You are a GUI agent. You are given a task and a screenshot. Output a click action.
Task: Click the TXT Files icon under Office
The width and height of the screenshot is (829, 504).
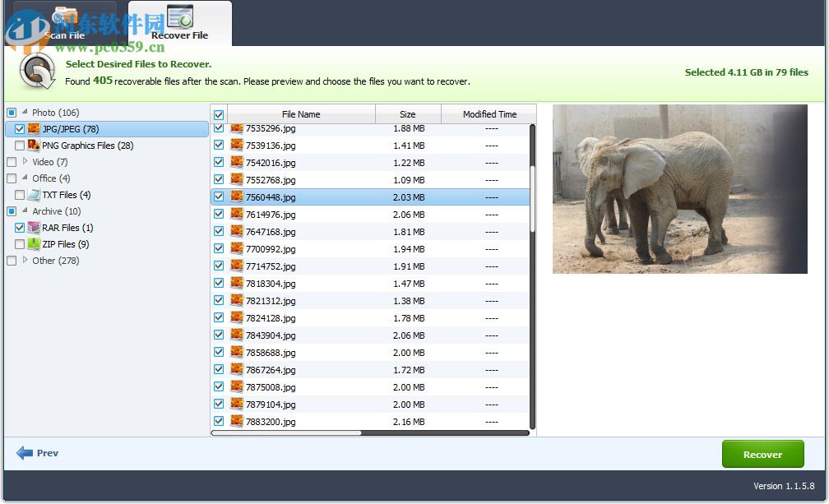click(34, 195)
